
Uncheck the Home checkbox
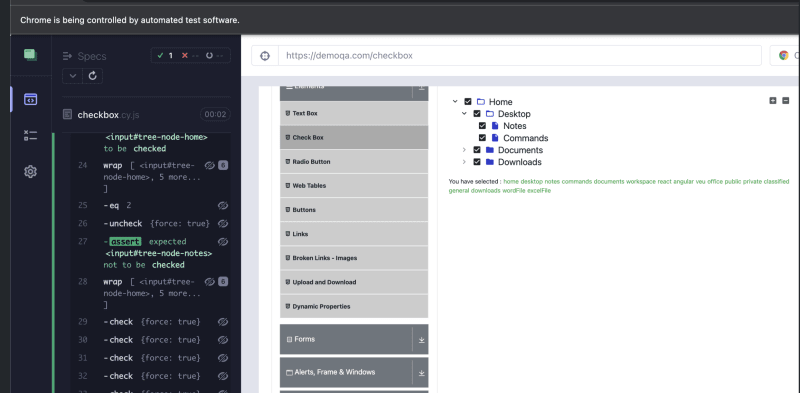468,102
